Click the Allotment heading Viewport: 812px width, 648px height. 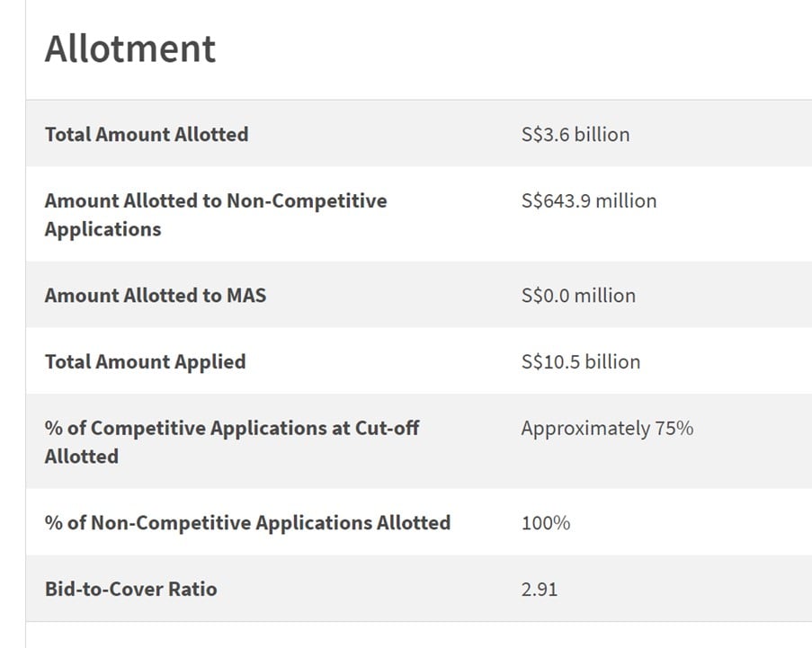(x=130, y=49)
